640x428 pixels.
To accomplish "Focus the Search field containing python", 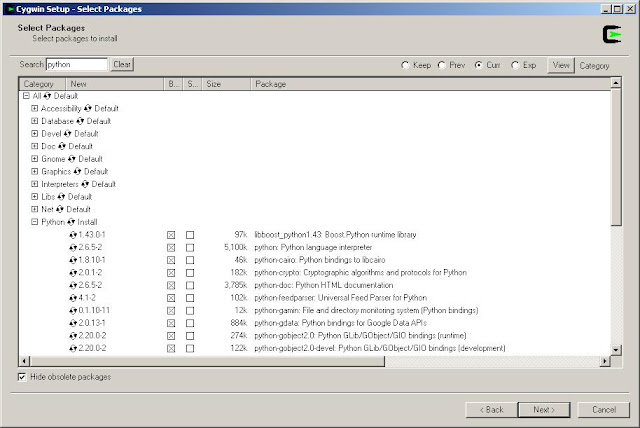I will click(77, 64).
